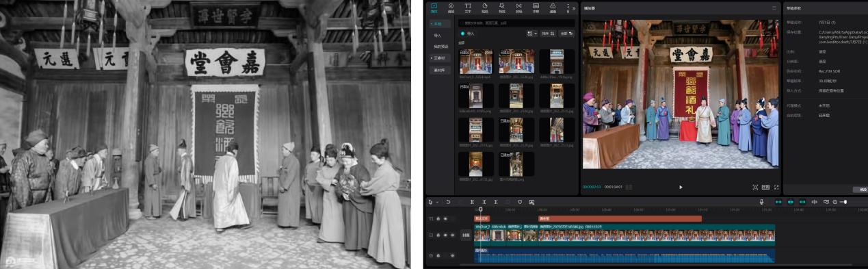The width and height of the screenshot is (868, 269).
Task: Select the first red text clip on the timeline
Action: pyautogui.click(x=482, y=218)
